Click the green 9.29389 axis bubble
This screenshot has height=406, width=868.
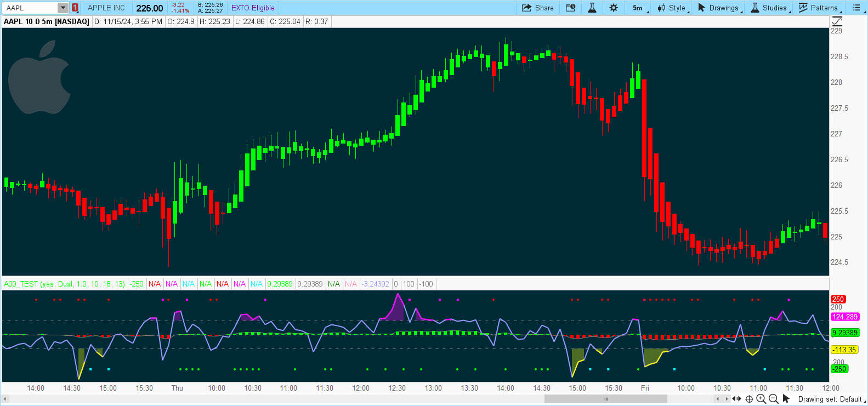click(x=845, y=333)
